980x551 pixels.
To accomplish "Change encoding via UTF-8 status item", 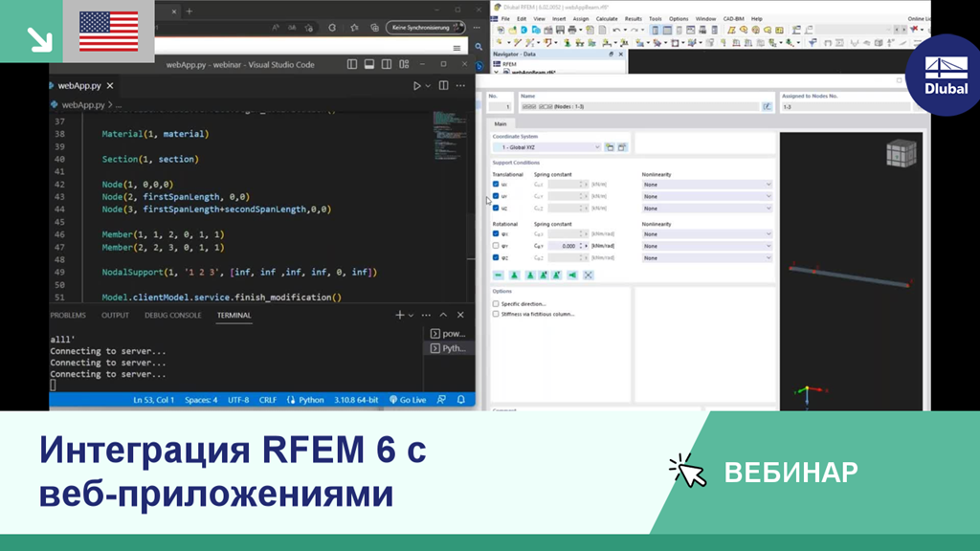I will (238, 400).
